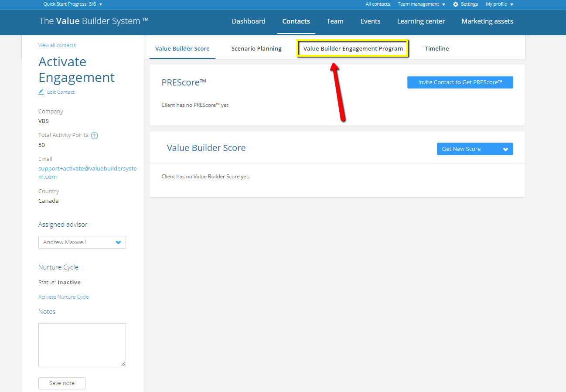Click the Settings link in top bar
The width and height of the screenshot is (566, 392).
coord(469,4)
